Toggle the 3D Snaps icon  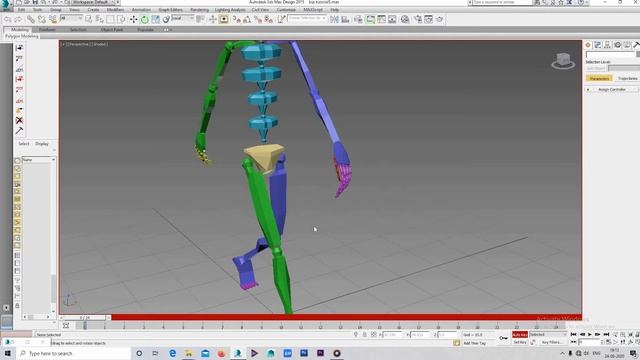pos(237,19)
